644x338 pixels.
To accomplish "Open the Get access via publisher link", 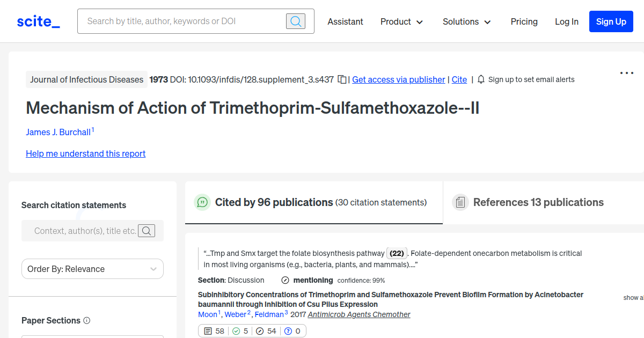I will pos(398,79).
